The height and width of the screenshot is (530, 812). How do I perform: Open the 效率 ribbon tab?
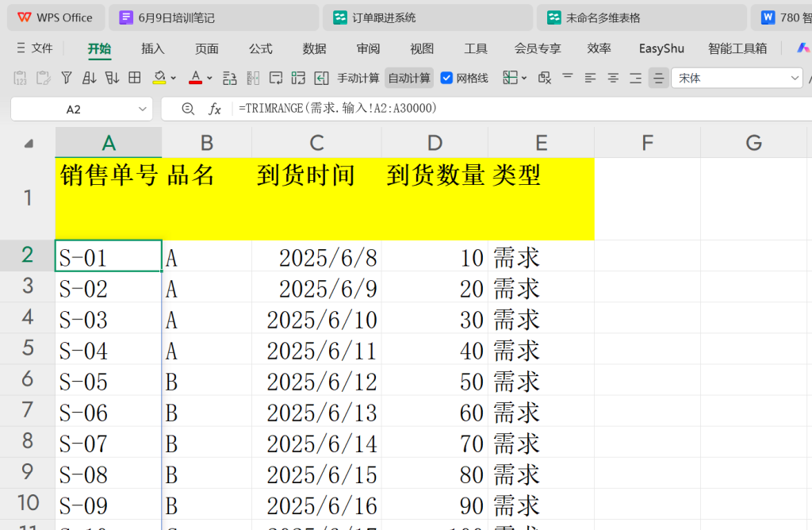click(599, 48)
